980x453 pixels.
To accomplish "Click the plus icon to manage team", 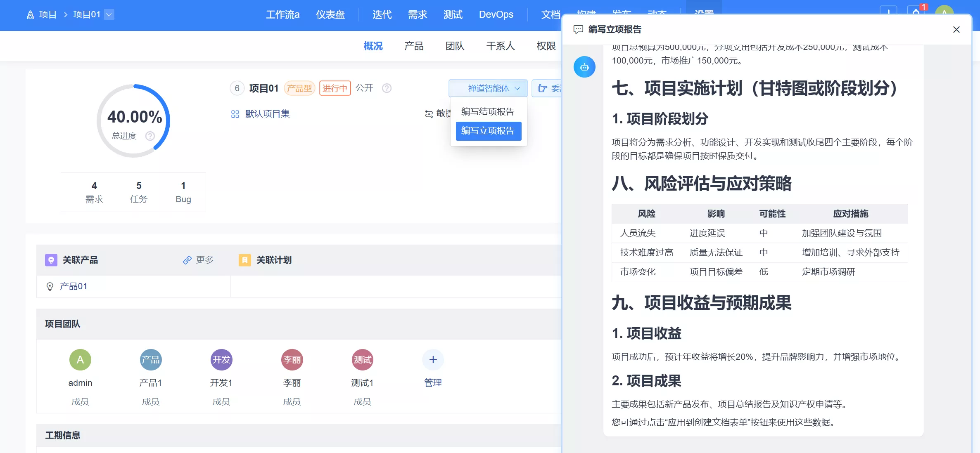I will (433, 360).
